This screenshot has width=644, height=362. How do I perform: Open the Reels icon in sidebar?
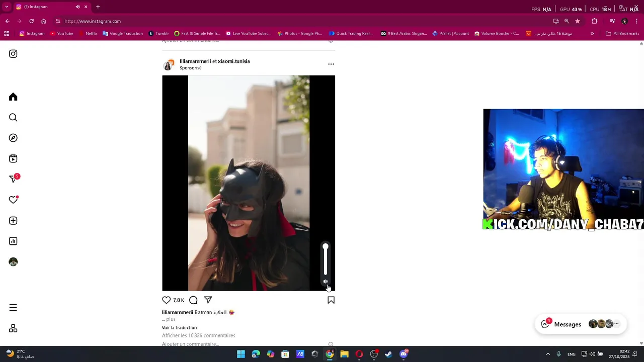click(x=13, y=158)
